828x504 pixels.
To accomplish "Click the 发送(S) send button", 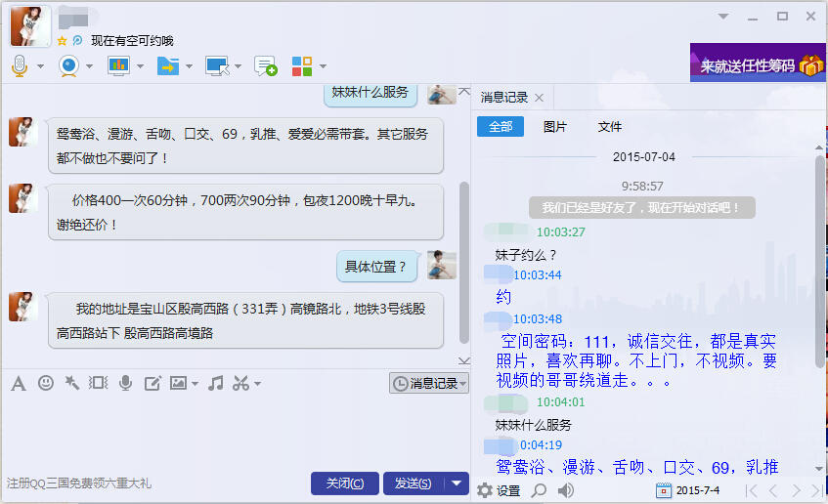I will 414,483.
